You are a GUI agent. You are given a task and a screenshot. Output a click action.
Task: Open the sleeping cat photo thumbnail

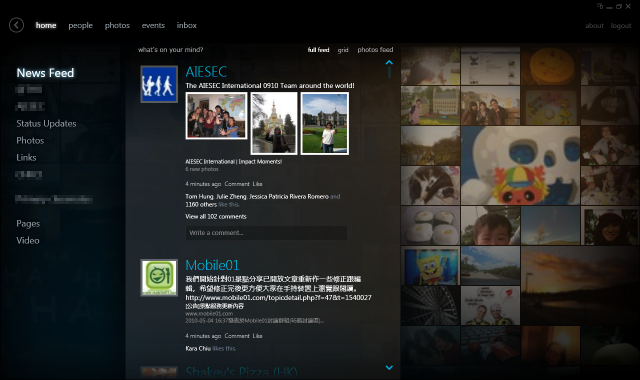[430, 185]
